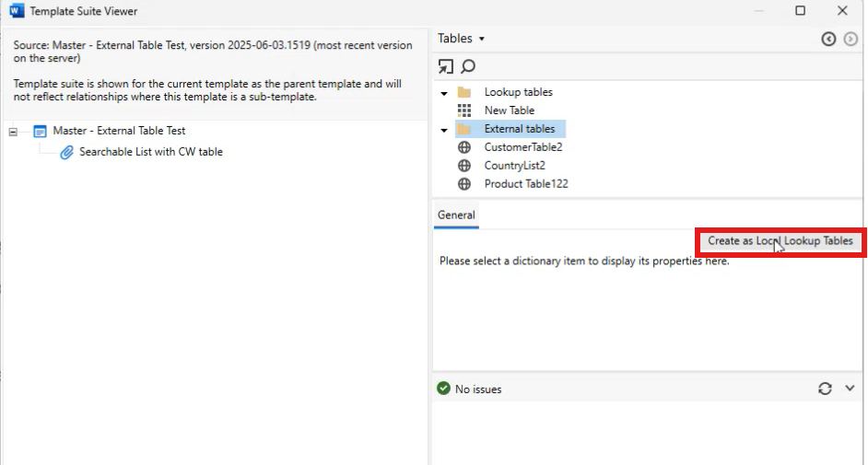This screenshot has width=868, height=465.
Task: Collapse the External tables folder arrow
Action: tap(444, 130)
